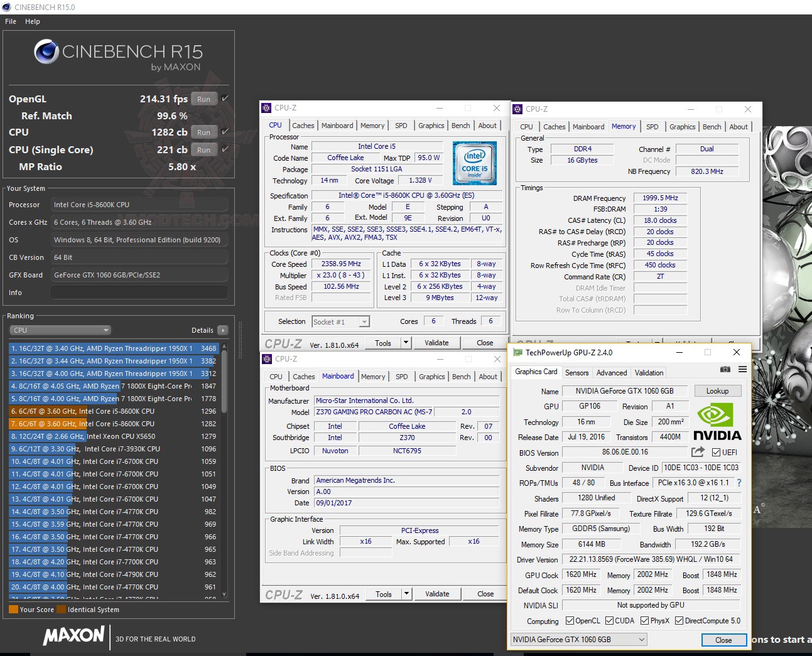Click the Info input field
The width and height of the screenshot is (812, 656).
[x=139, y=293]
